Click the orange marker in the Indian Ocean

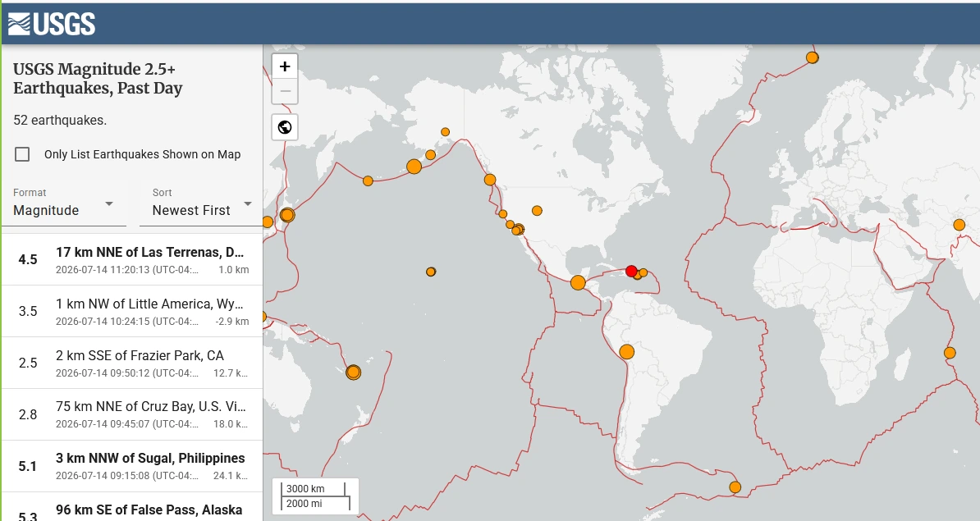click(x=950, y=353)
